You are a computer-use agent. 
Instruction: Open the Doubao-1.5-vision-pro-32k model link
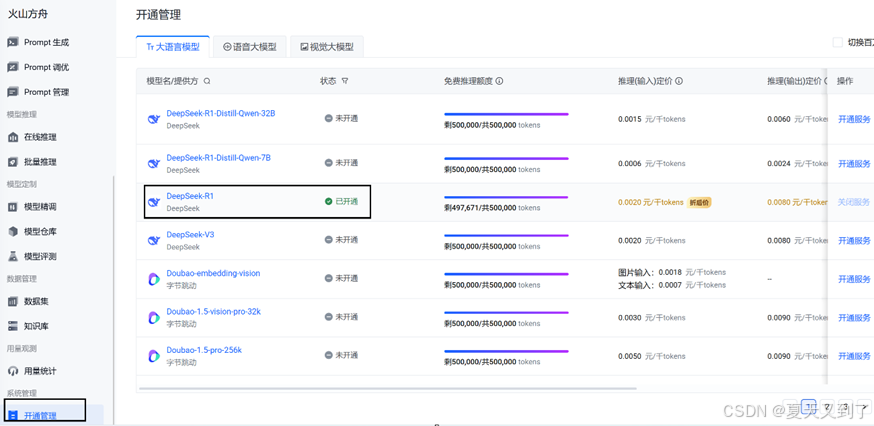[x=213, y=312]
